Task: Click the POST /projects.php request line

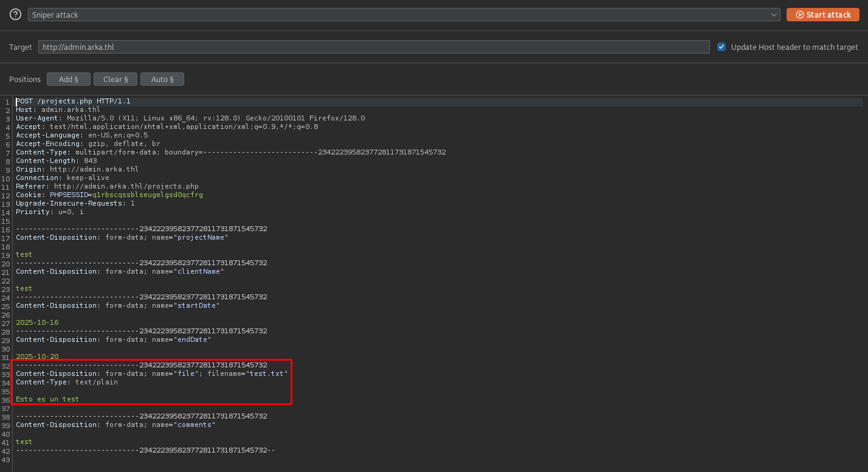Action: (x=73, y=101)
